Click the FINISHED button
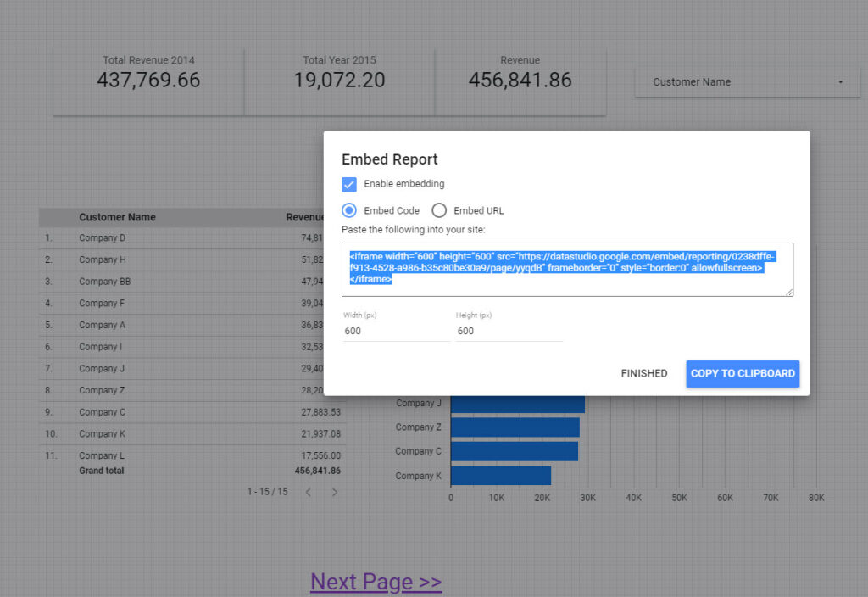The height and width of the screenshot is (597, 868). [644, 373]
